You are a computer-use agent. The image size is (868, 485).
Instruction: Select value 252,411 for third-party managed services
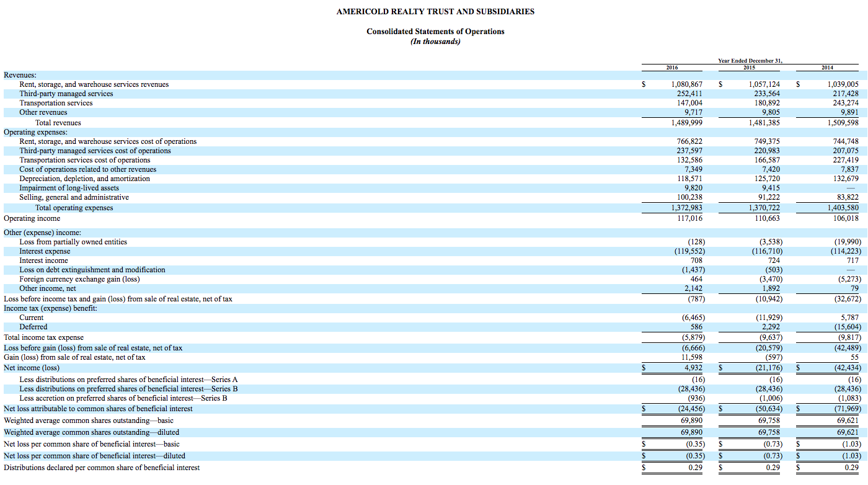point(689,94)
